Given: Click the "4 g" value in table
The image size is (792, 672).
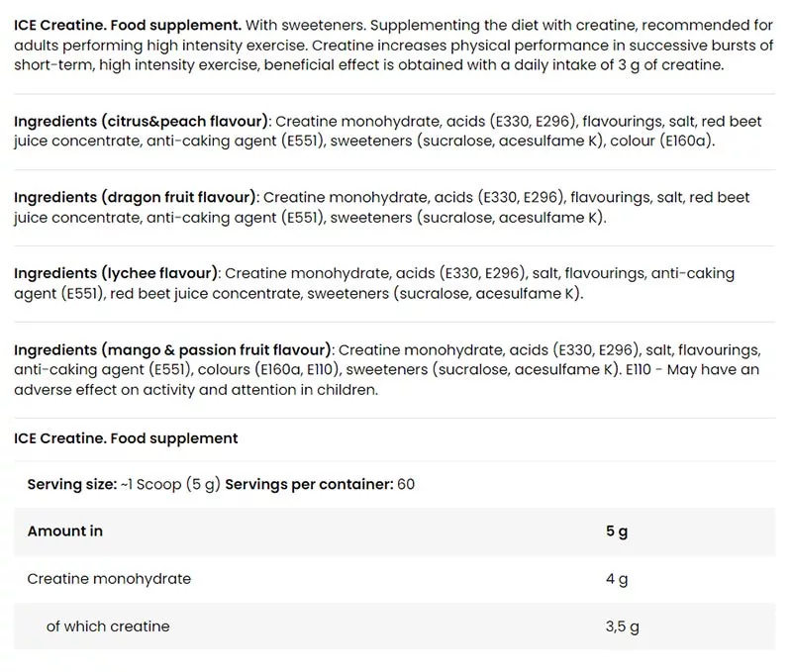Looking at the screenshot, I should click(x=617, y=579).
